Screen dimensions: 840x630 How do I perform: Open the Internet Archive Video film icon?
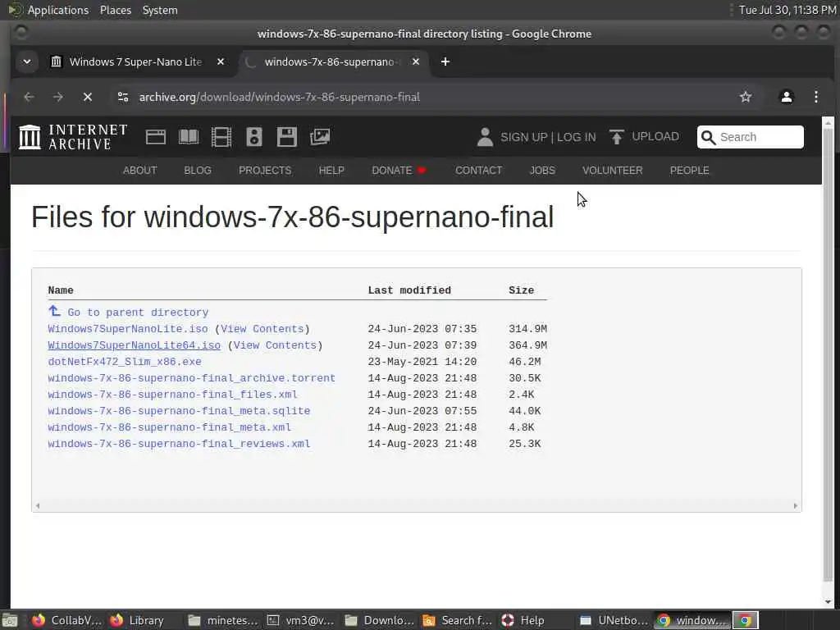click(221, 137)
